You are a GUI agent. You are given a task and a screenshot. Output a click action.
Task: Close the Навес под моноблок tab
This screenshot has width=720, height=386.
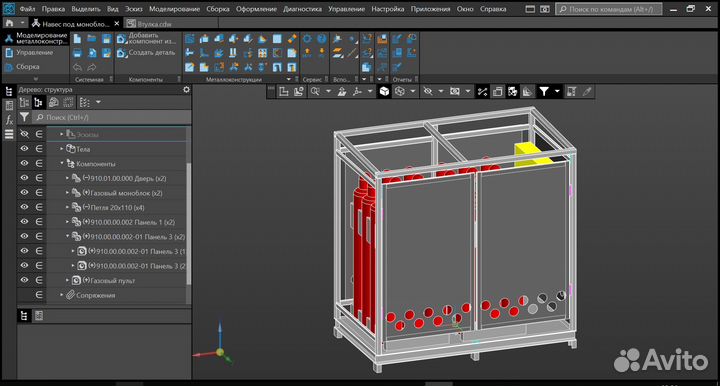(x=117, y=23)
